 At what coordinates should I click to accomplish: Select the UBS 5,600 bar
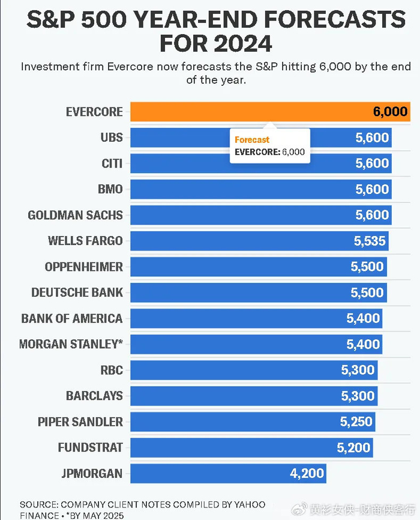pyautogui.click(x=261, y=138)
